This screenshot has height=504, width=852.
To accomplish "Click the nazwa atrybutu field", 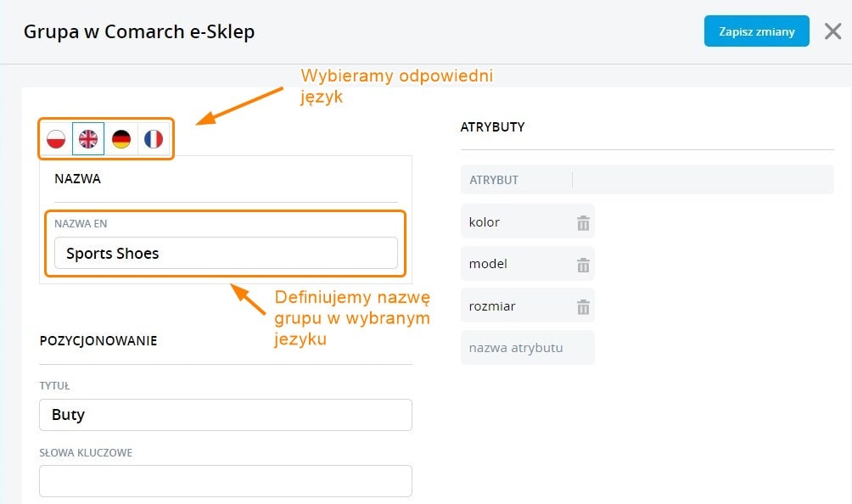I will pyautogui.click(x=527, y=348).
